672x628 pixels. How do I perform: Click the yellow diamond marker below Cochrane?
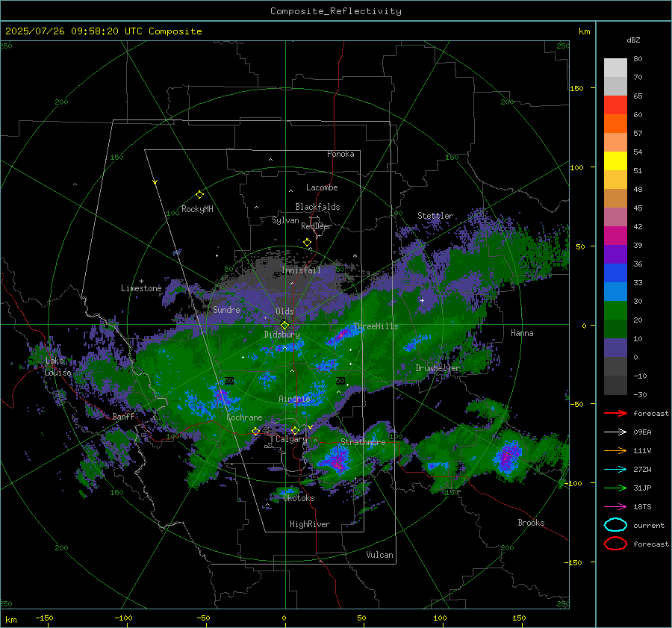[255, 432]
